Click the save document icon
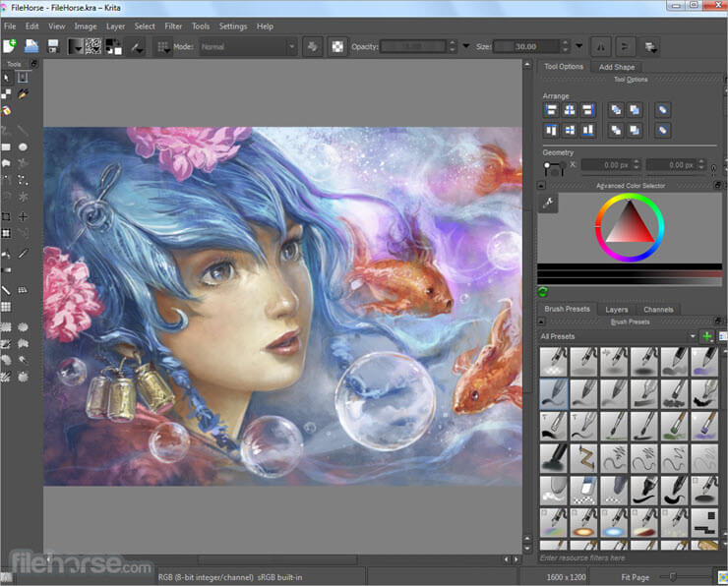 coord(53,45)
